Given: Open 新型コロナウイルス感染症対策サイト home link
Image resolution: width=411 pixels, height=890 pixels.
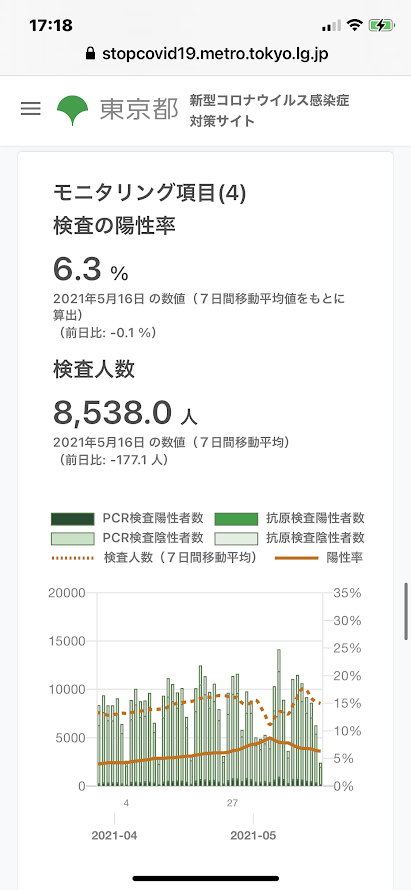Looking at the screenshot, I should tap(270, 111).
